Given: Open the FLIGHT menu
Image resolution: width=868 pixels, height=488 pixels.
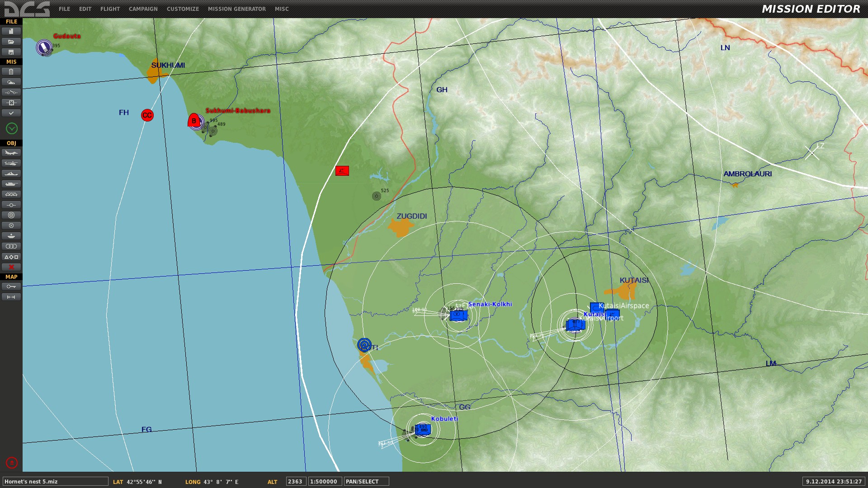Looking at the screenshot, I should pyautogui.click(x=110, y=9).
